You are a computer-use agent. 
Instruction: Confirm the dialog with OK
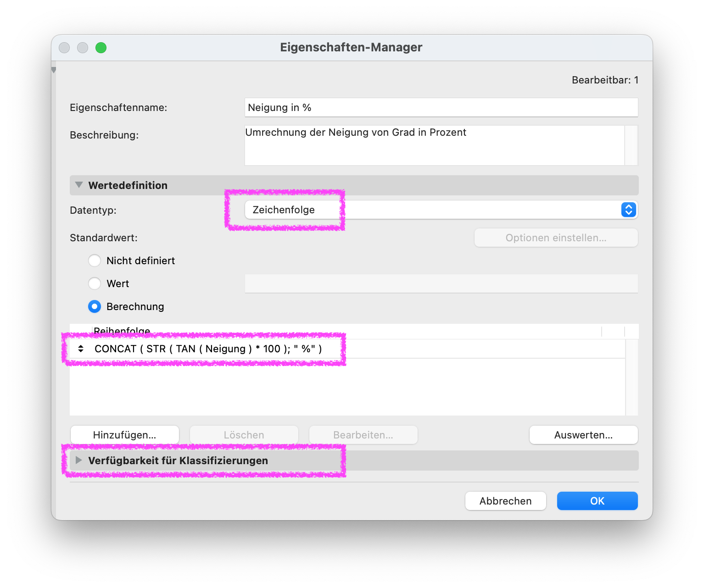coord(597,501)
